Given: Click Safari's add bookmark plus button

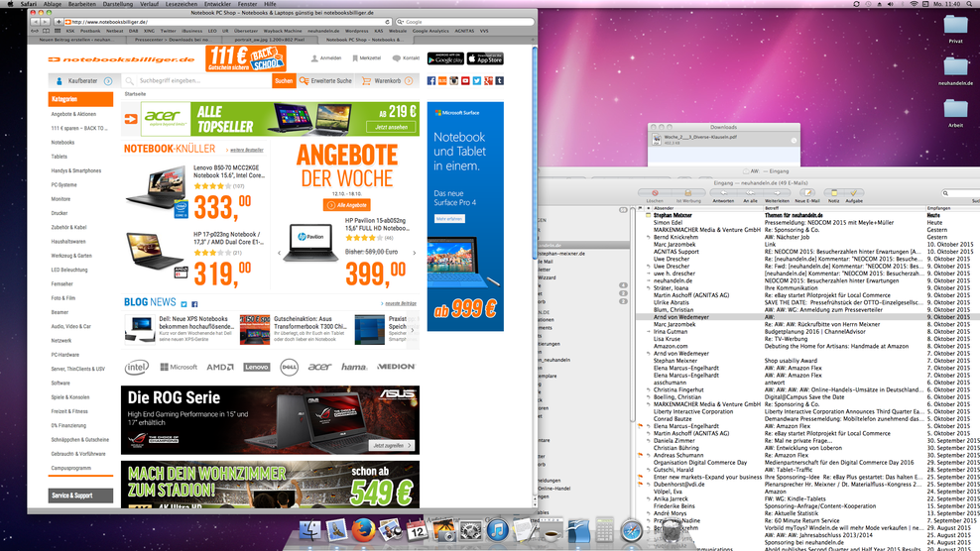Looking at the screenshot, I should tap(59, 22).
